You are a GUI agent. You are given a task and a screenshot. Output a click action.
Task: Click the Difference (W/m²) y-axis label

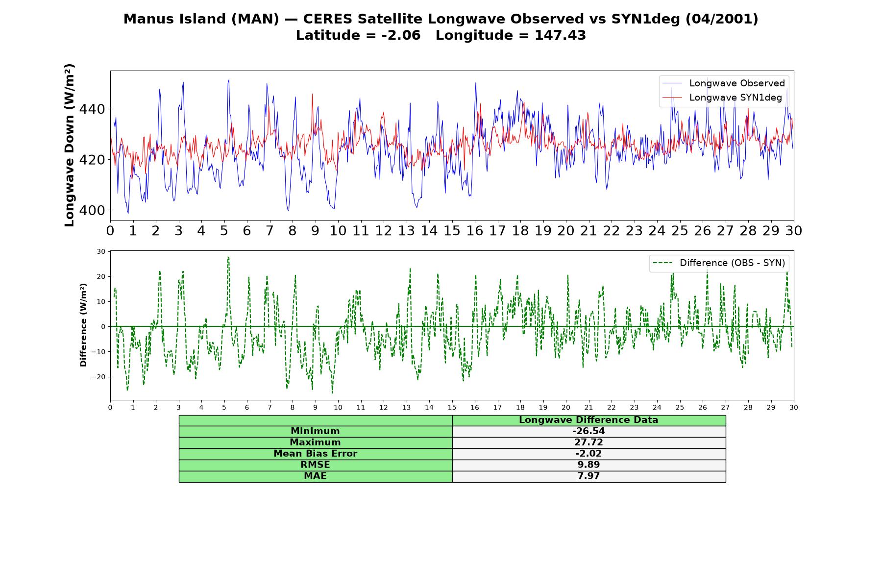coord(83,325)
